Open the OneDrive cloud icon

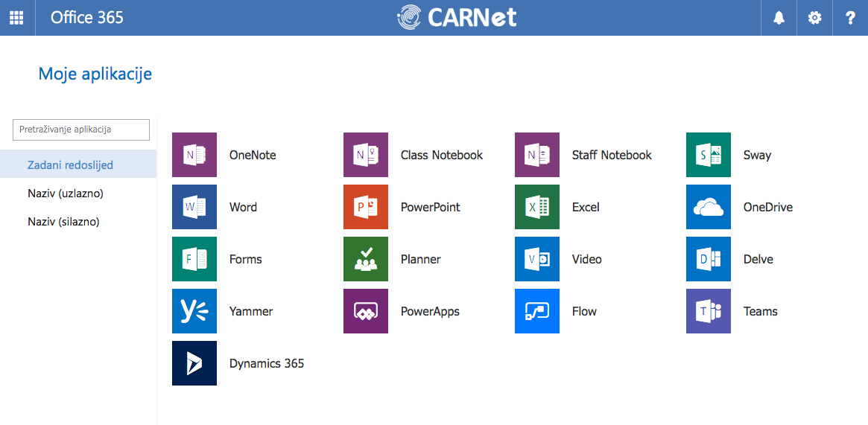click(709, 207)
